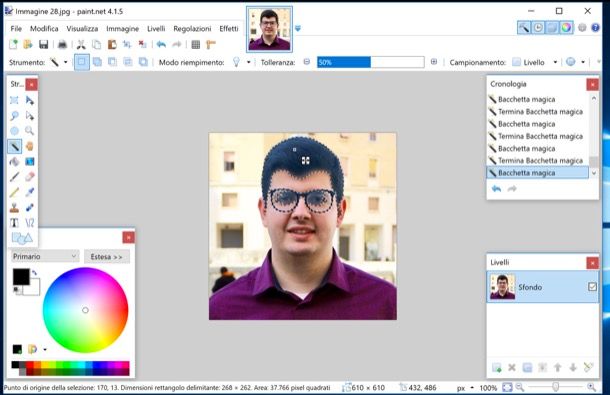Open the palette menu dropdown arrow
Image resolution: width=610 pixels, height=395 pixels.
click(x=45, y=349)
